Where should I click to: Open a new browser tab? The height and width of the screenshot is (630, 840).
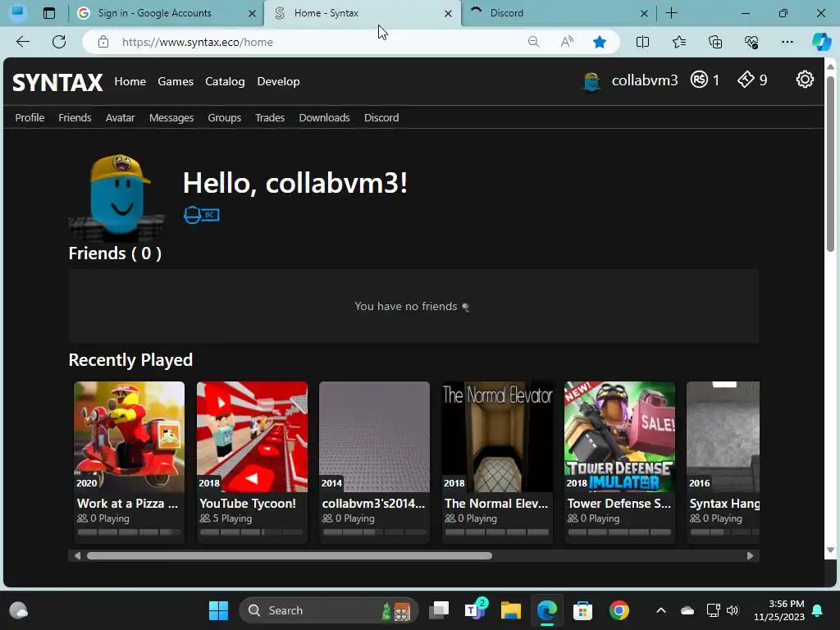(671, 13)
